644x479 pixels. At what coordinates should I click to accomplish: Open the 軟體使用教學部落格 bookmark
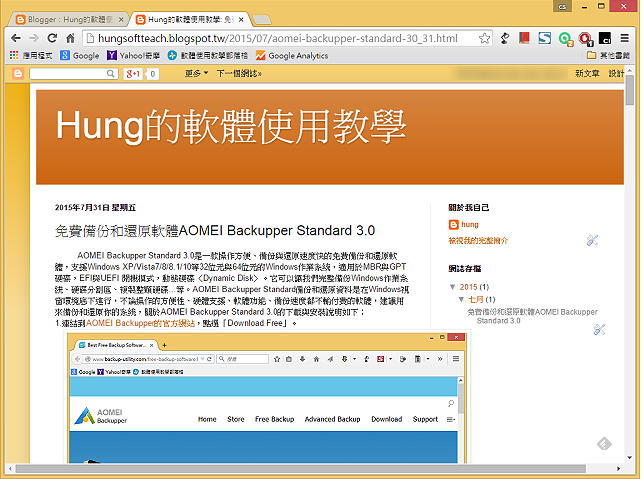click(208, 55)
